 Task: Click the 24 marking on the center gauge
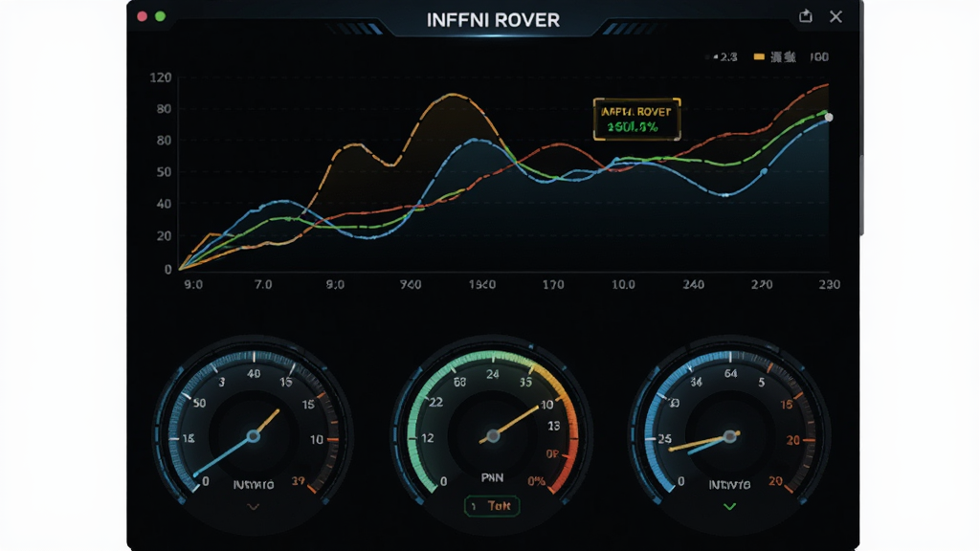(493, 374)
